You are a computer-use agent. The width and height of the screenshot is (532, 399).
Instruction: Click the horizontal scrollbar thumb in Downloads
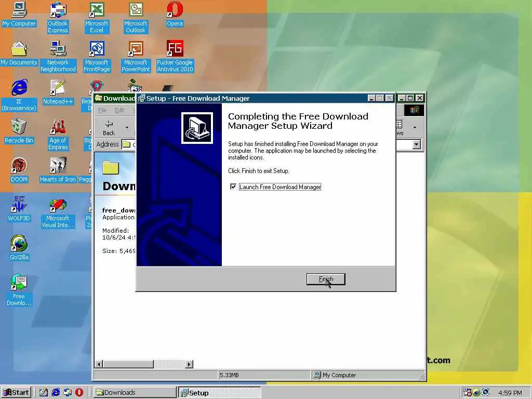pyautogui.click(x=128, y=364)
